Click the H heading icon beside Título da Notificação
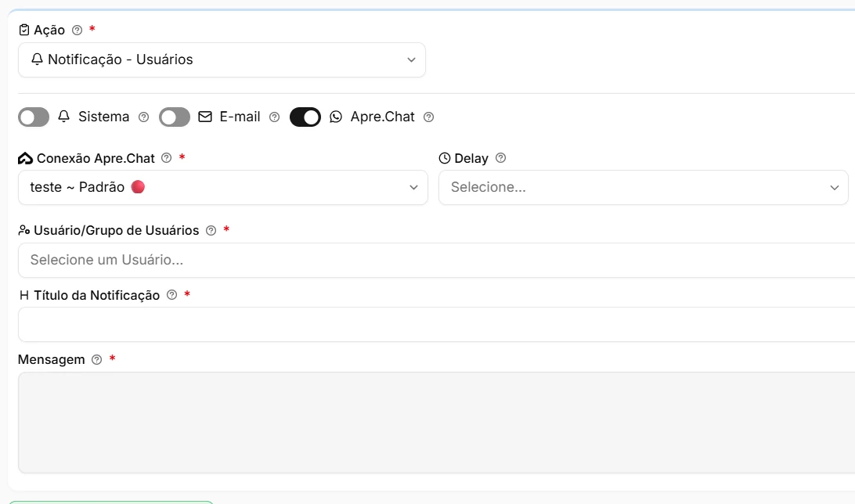 point(24,295)
